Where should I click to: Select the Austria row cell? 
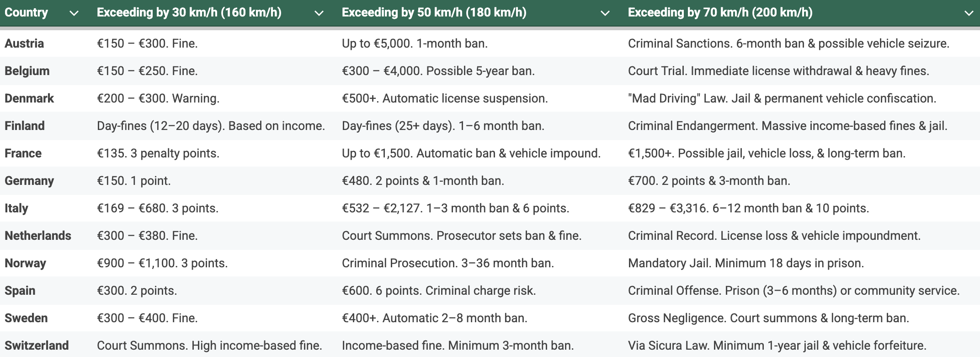pyautogui.click(x=24, y=43)
